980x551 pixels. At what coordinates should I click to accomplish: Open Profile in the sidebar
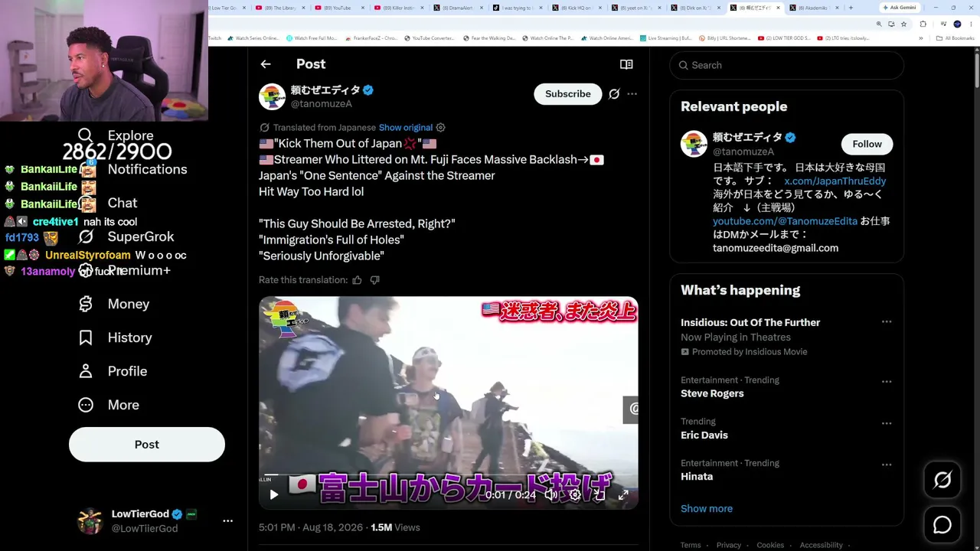tap(113, 371)
